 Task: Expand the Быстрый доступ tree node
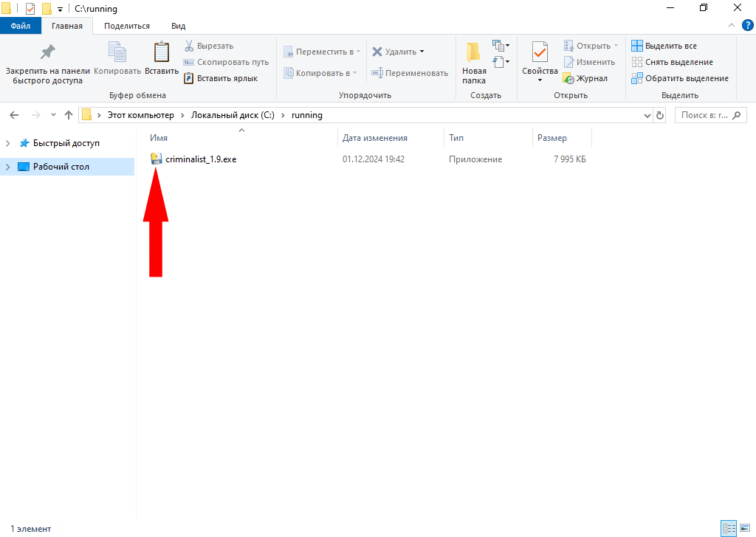[8, 143]
